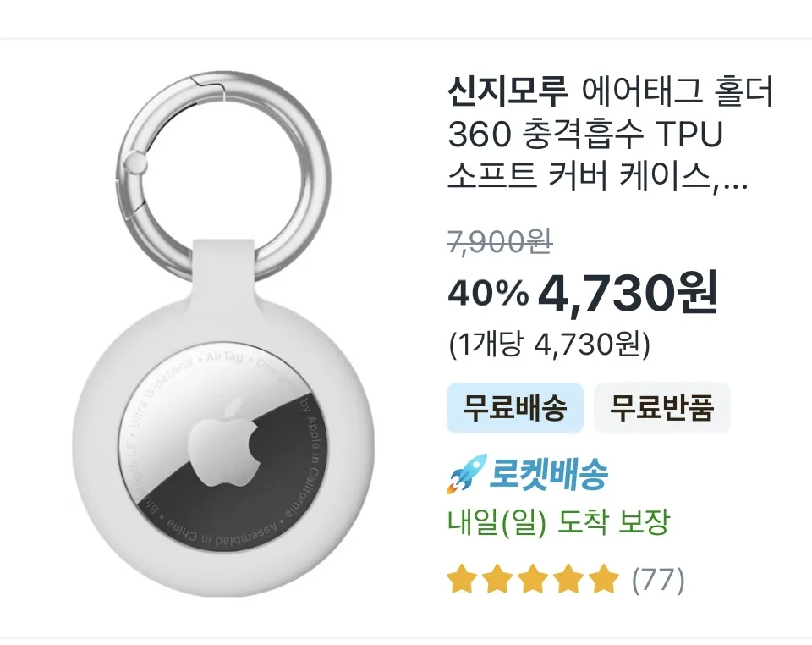
Task: Click the rocket delivery icon
Action: click(467, 474)
